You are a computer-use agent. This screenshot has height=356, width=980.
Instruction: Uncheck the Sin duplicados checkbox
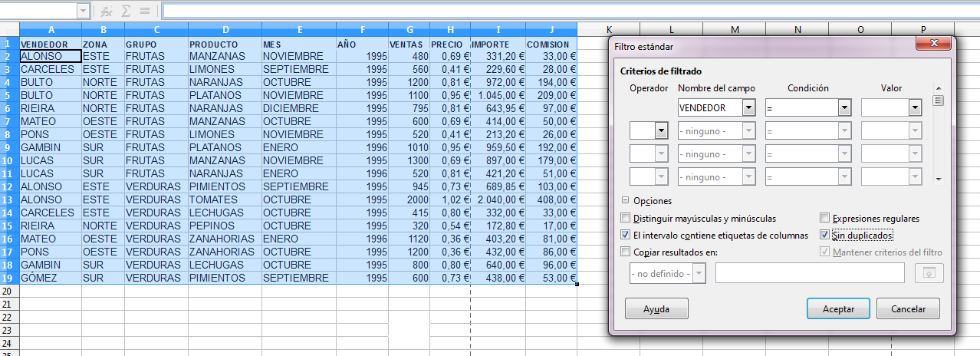point(825,235)
